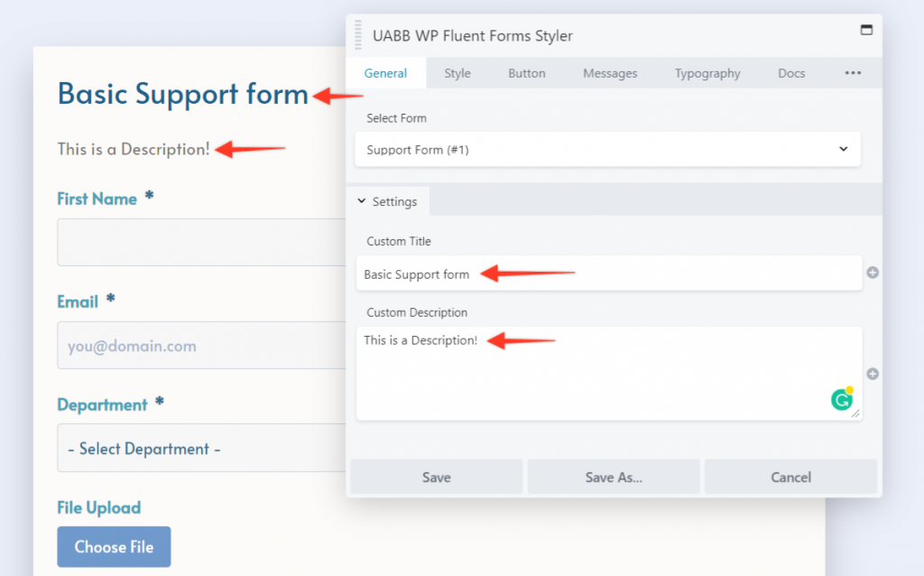Open the Typography tab
This screenshot has height=576, width=924.
pyautogui.click(x=707, y=73)
